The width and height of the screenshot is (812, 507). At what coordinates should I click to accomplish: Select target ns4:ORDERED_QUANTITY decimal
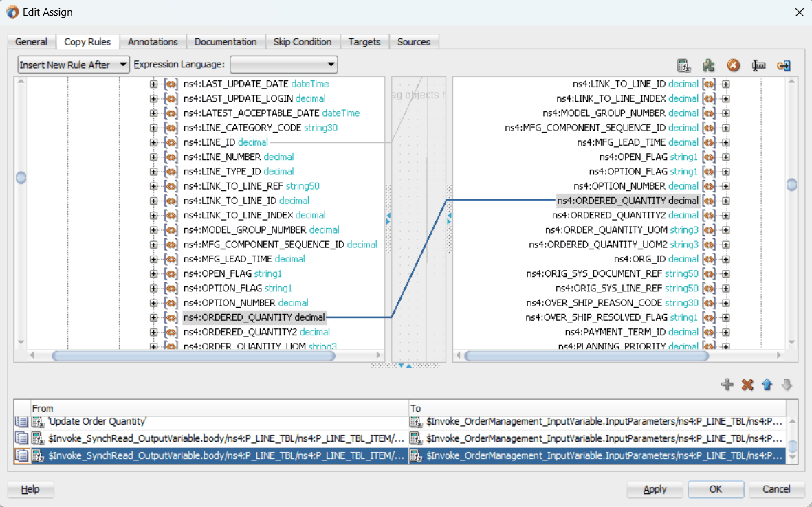[x=628, y=201]
